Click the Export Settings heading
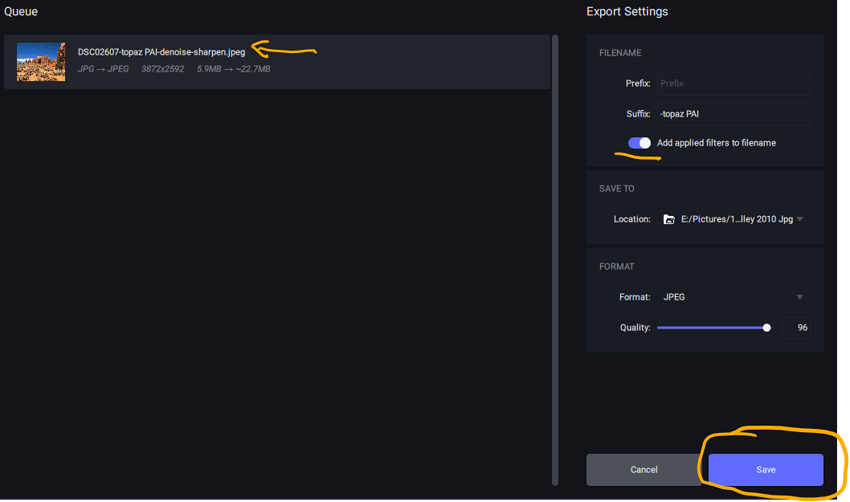The width and height of the screenshot is (850, 502). 627,12
